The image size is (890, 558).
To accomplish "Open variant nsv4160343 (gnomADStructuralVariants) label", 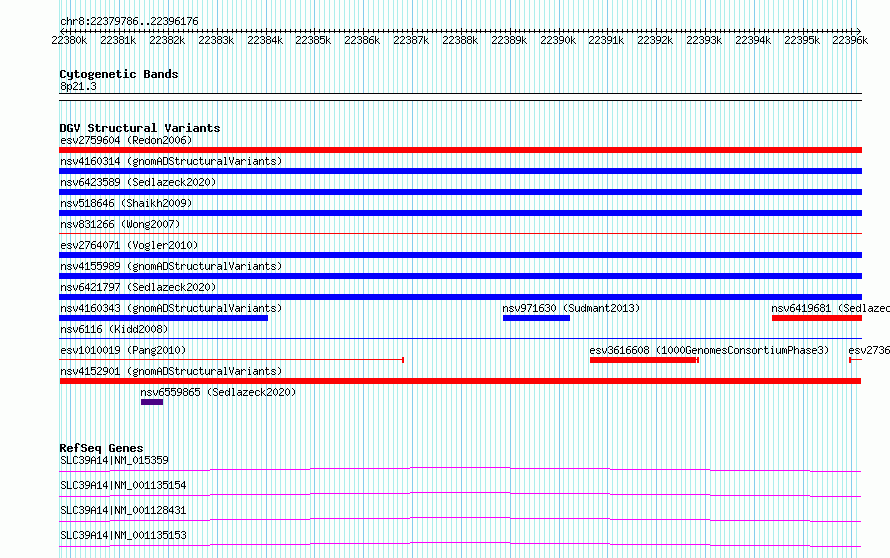I will pyautogui.click(x=171, y=308).
